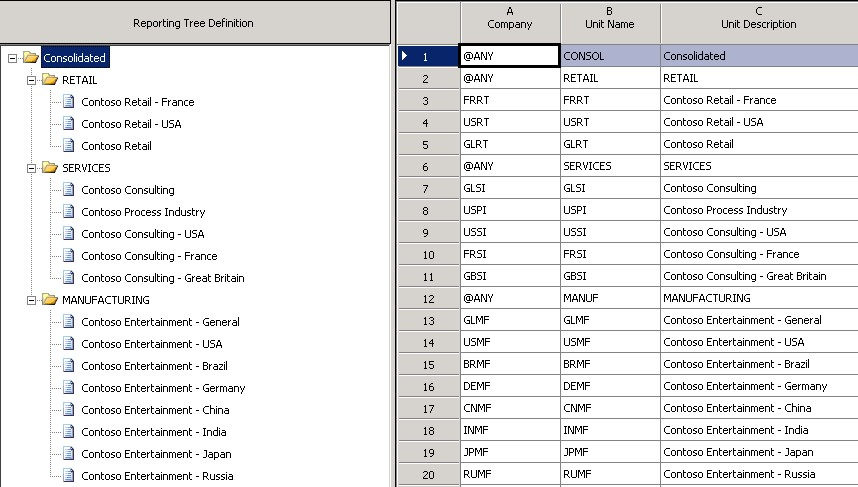Collapse the SERVICES tree branch

31,168
